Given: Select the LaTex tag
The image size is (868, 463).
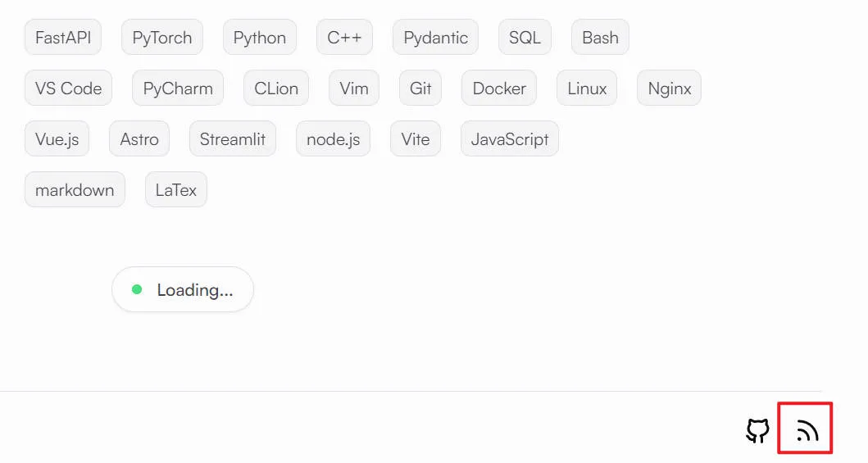Looking at the screenshot, I should coord(176,190).
